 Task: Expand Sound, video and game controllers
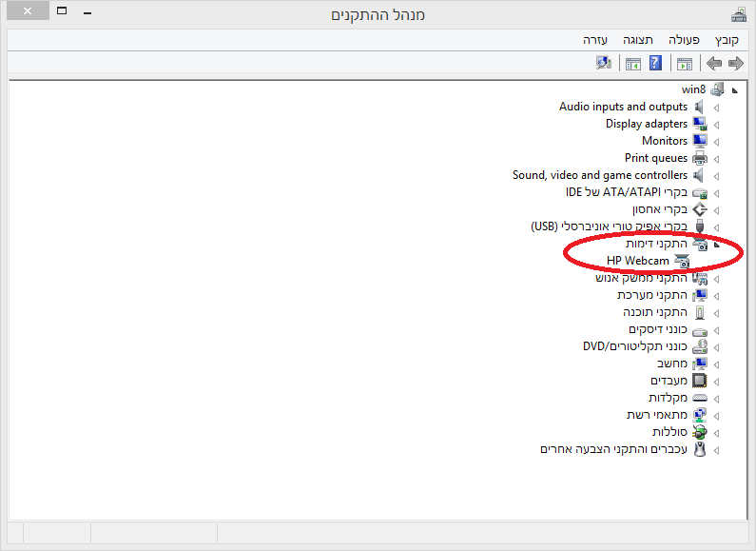tap(716, 176)
